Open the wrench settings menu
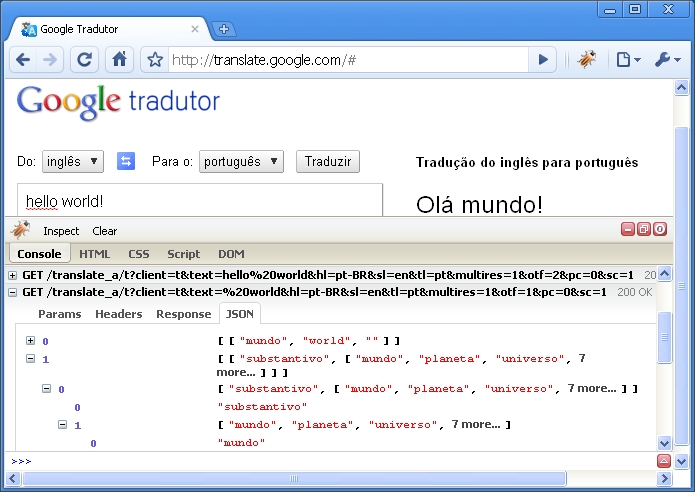This screenshot has height=492, width=695. [x=667, y=60]
